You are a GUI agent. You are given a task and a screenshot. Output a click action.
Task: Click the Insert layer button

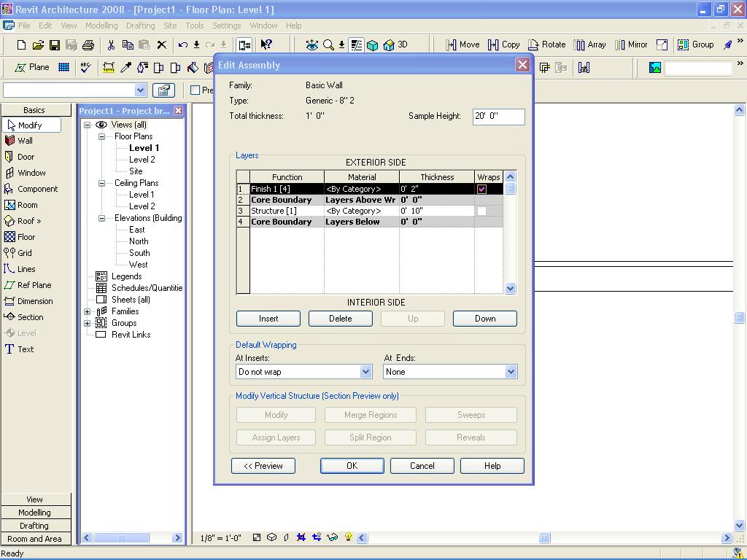coord(268,319)
